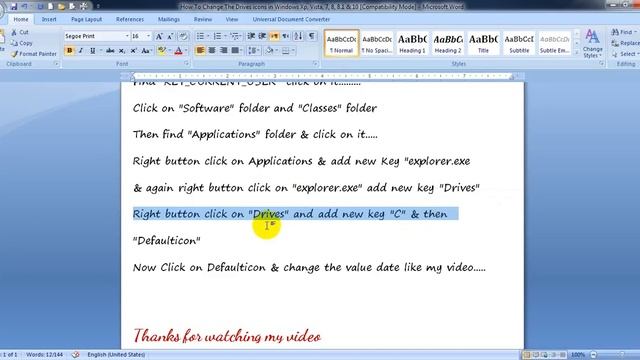The width and height of the screenshot is (640, 360).
Task: Justify the paragraph text
Action: pyautogui.click(x=235, y=51)
